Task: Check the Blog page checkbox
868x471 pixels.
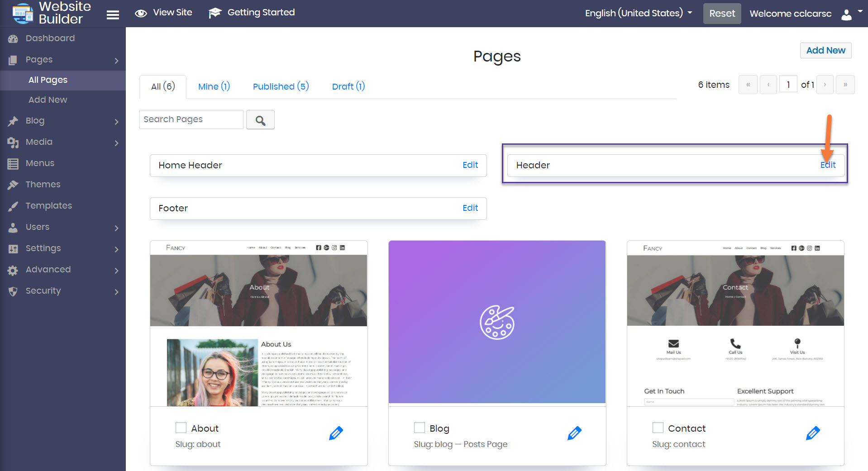Action: 420,428
